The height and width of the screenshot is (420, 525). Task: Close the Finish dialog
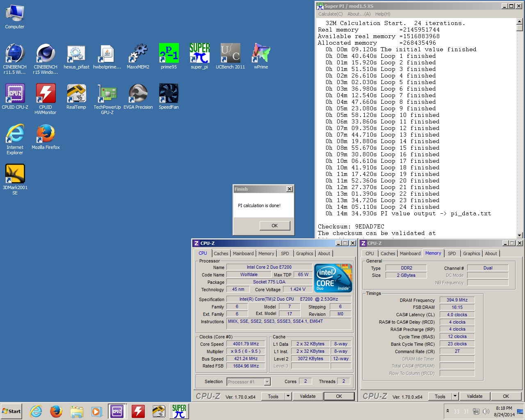(290, 189)
